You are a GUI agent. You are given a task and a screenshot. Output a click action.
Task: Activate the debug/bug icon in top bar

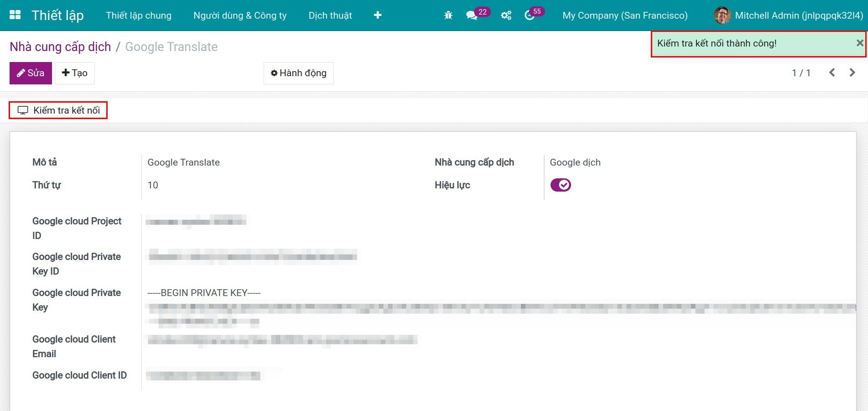tap(448, 15)
